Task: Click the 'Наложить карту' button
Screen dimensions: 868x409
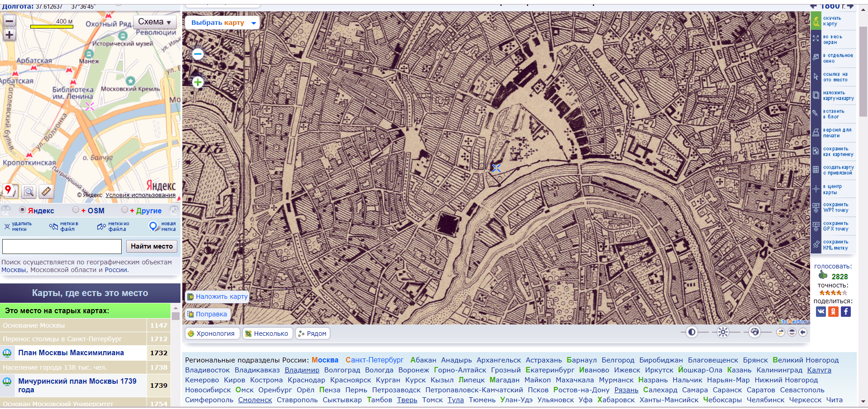Action: [217, 296]
